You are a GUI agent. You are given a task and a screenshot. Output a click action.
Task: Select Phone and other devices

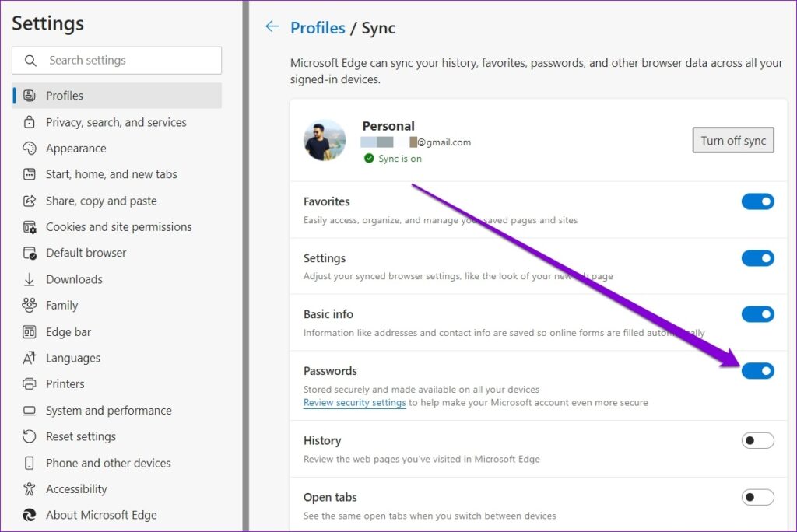[x=108, y=463]
